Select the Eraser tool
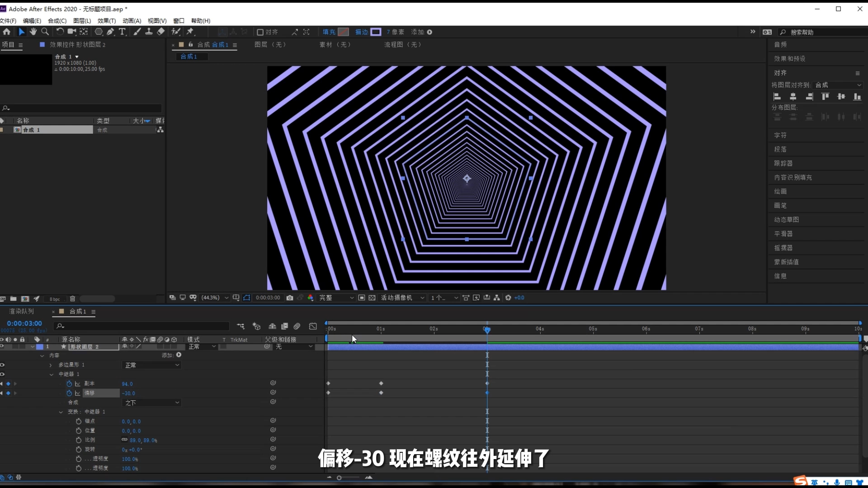The image size is (868, 488). (x=161, y=32)
